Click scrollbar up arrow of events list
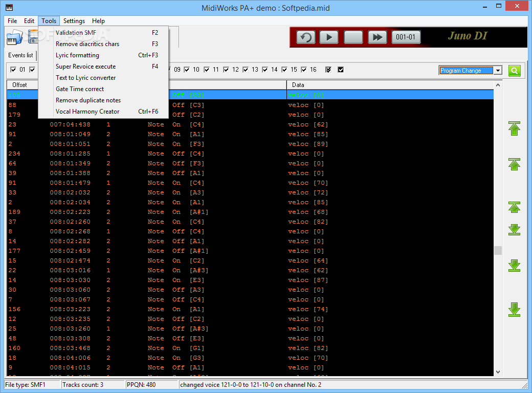 [x=498, y=85]
